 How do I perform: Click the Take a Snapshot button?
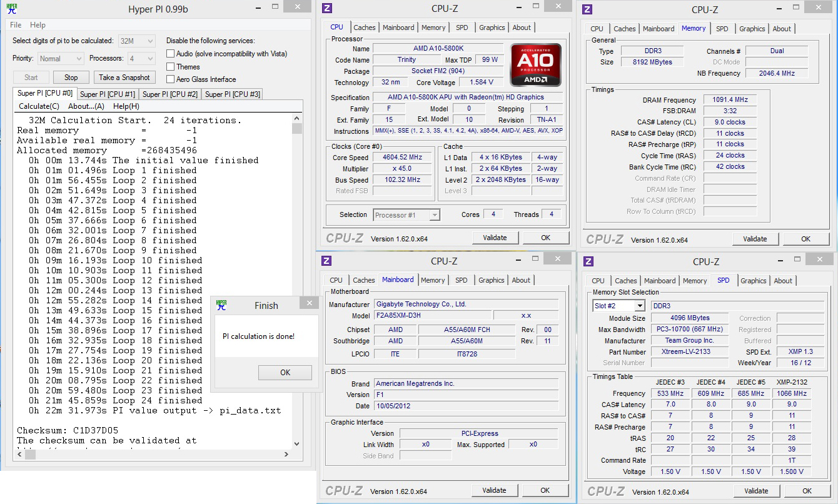[124, 78]
